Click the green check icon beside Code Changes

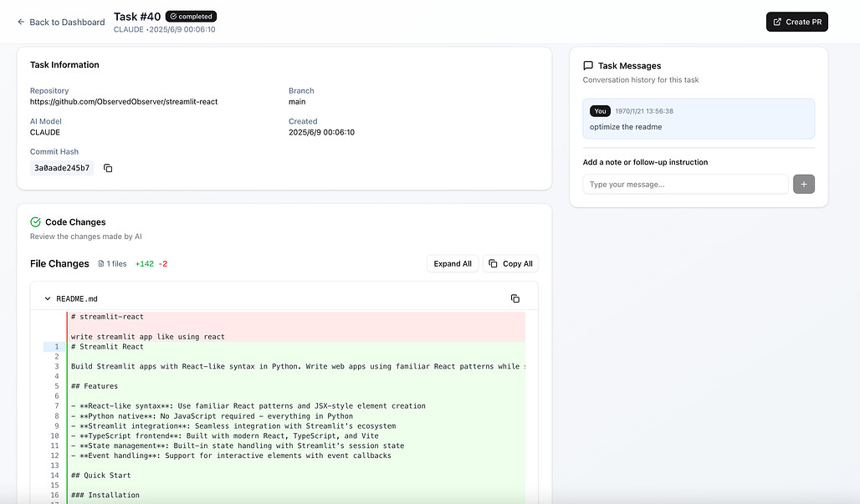[x=36, y=221]
